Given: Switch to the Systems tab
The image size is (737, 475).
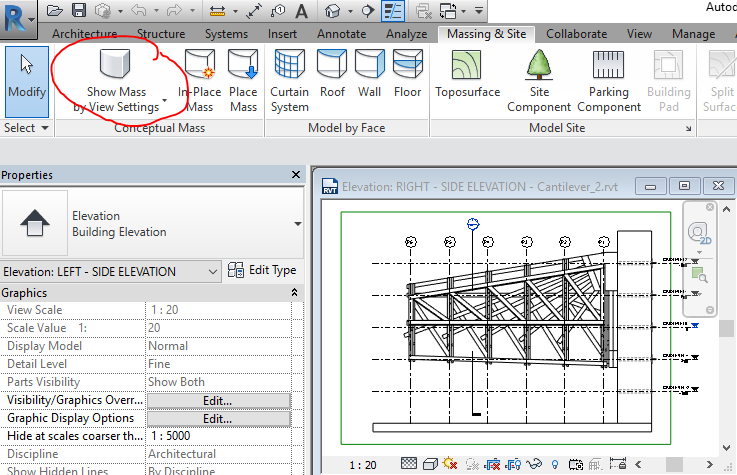Looking at the screenshot, I should click(226, 34).
